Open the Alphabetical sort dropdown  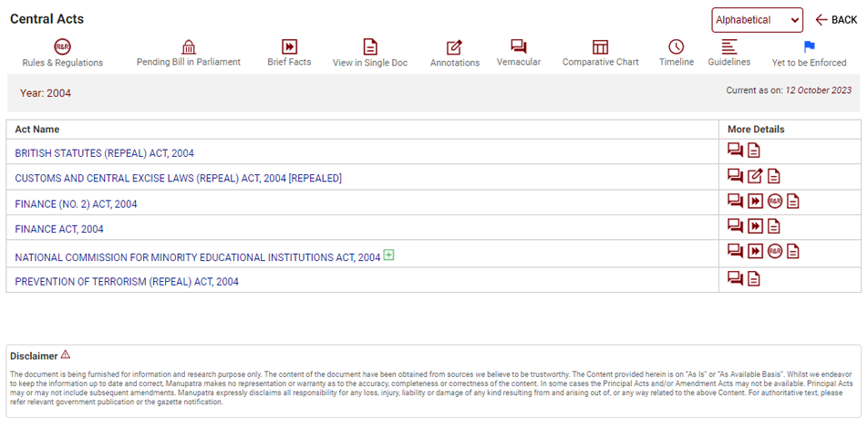(x=757, y=20)
